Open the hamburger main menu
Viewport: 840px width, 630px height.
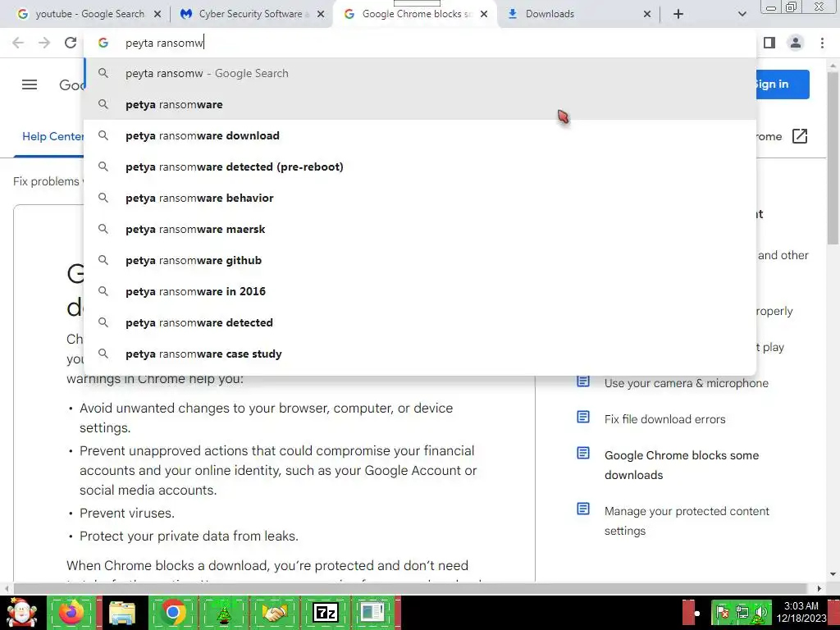pos(30,84)
